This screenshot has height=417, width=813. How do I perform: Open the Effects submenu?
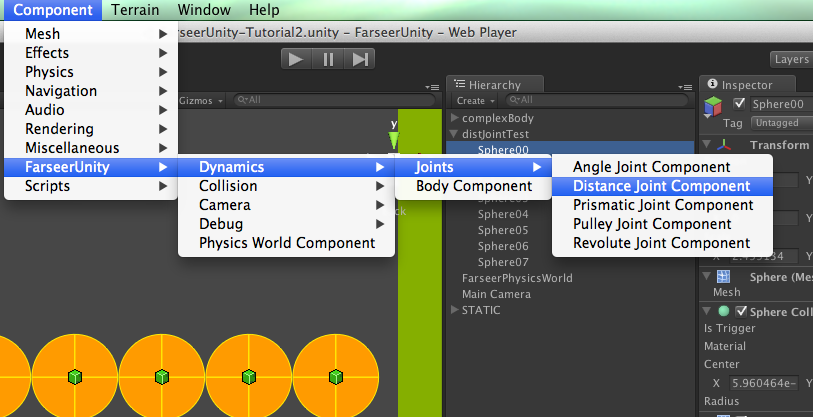coord(91,53)
